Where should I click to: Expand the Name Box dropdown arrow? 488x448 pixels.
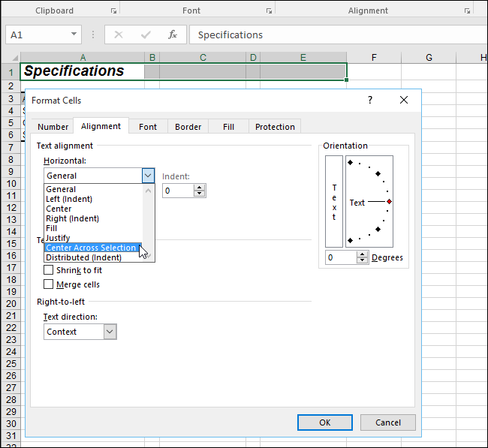74,35
